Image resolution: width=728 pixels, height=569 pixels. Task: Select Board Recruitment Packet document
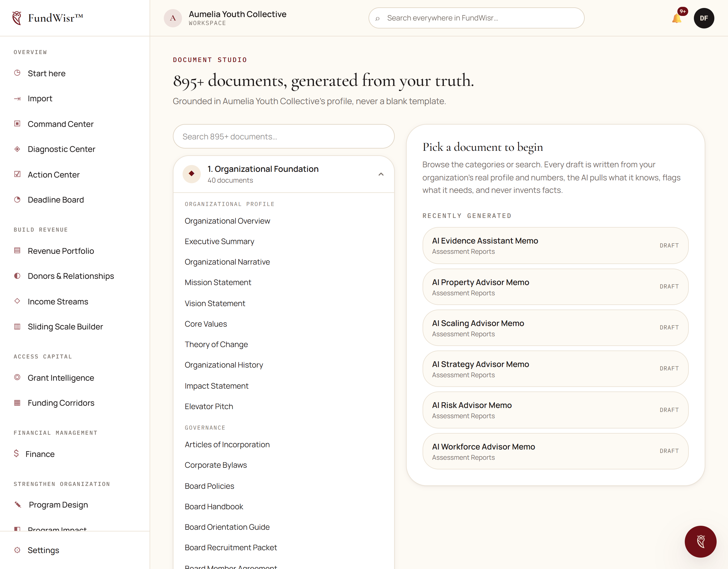tap(231, 547)
